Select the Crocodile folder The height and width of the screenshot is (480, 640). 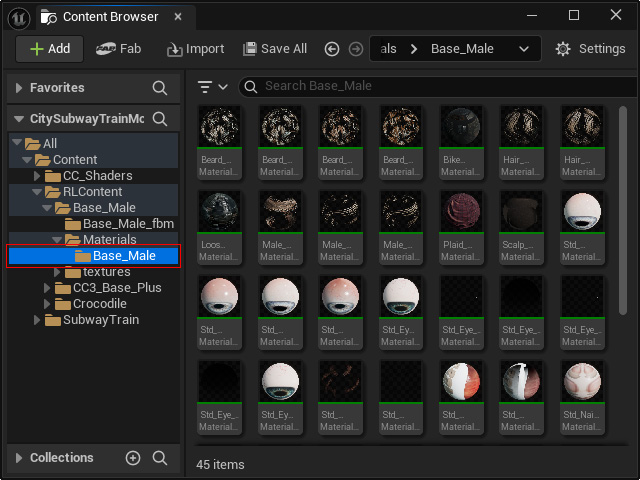tap(93, 304)
